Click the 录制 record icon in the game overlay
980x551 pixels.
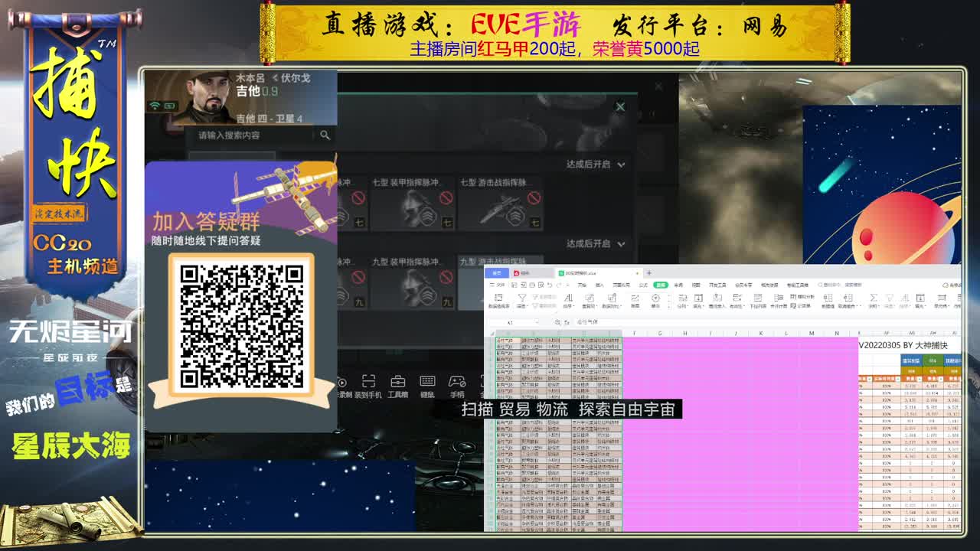[x=342, y=383]
